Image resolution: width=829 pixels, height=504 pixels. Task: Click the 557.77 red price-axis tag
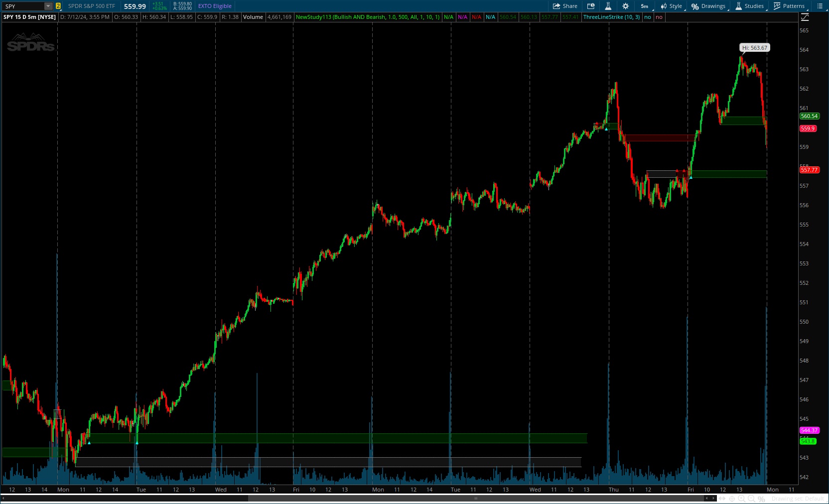tap(809, 170)
